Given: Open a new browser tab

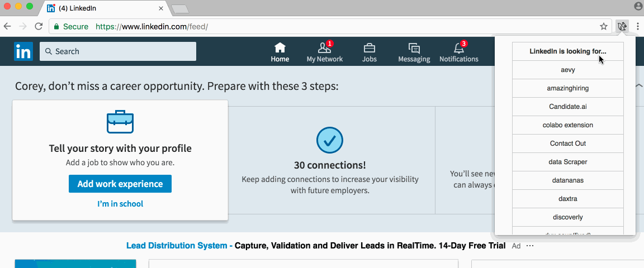Looking at the screenshot, I should pos(180,8).
